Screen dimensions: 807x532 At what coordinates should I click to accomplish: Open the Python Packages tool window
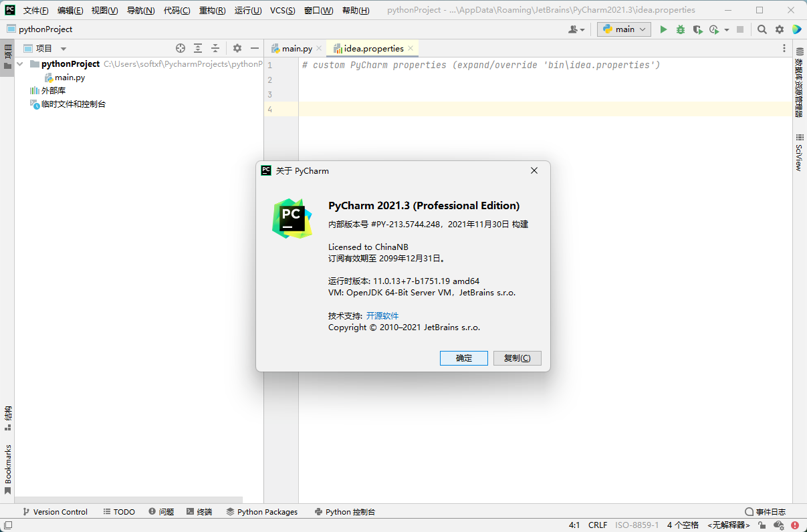(x=261, y=512)
